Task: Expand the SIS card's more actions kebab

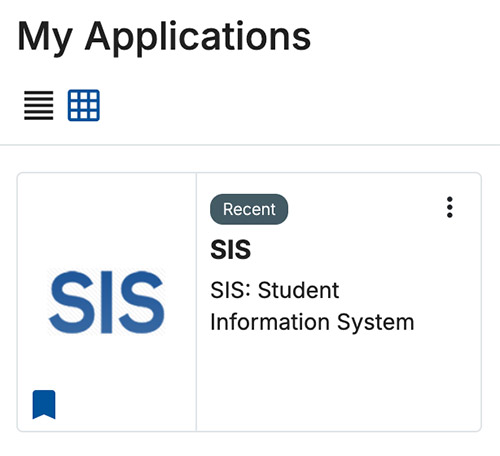Action: [x=450, y=207]
